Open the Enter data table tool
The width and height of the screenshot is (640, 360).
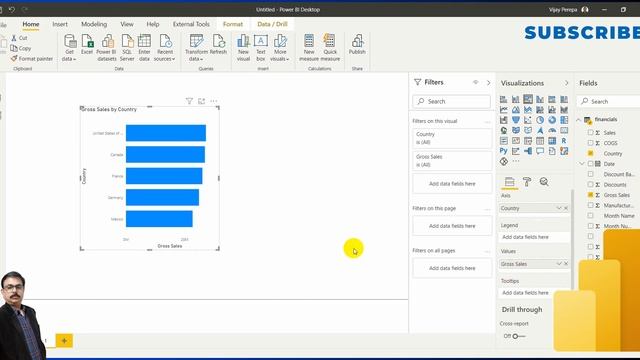coord(144,47)
